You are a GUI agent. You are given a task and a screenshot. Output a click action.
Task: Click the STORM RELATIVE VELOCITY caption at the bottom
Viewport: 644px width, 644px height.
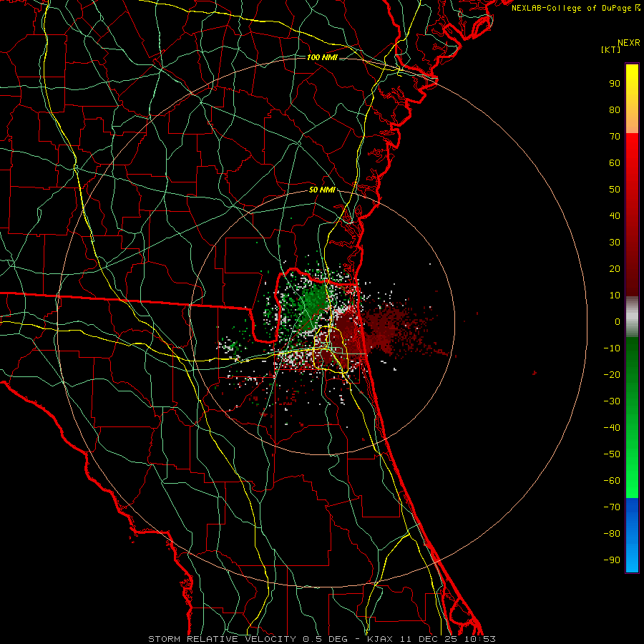tap(322, 639)
